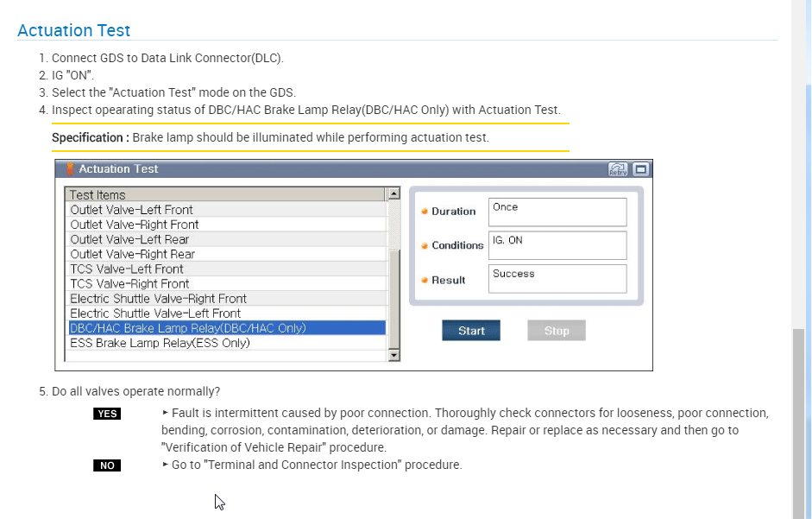Viewport: 812px width, 519px height.
Task: Click the page vertical scrollbar thumb
Action: pyautogui.click(x=798, y=424)
